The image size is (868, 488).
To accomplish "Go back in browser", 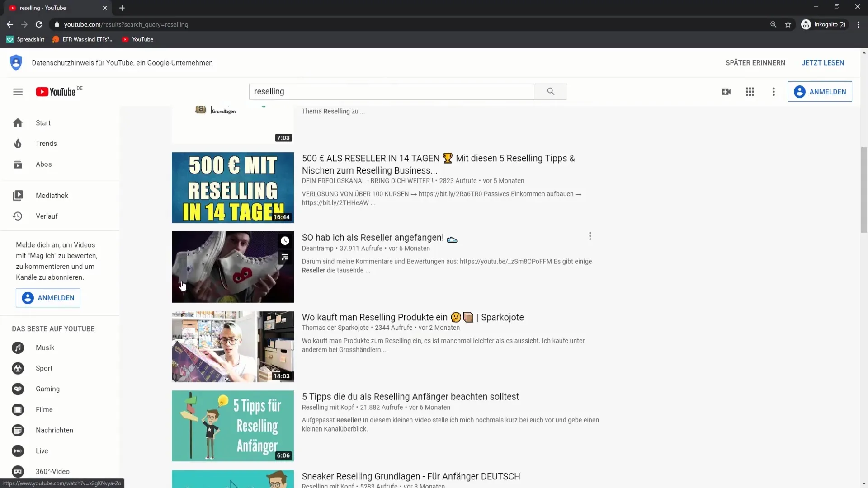I will tap(10, 24).
